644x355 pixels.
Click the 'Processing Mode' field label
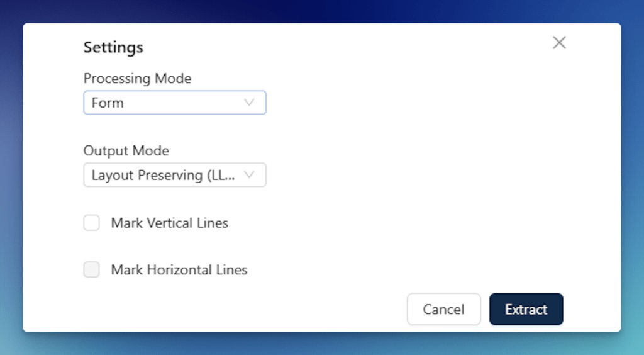tap(137, 79)
